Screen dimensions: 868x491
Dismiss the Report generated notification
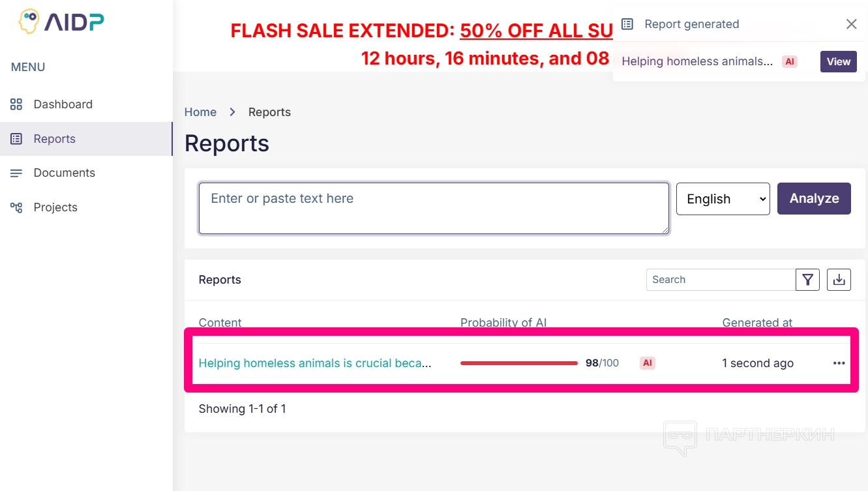(851, 24)
